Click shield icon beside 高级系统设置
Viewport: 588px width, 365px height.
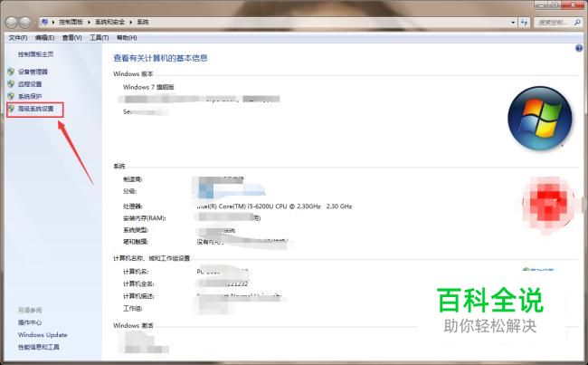[x=11, y=109]
